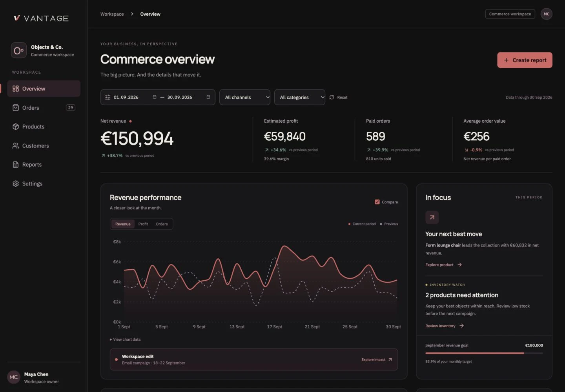Click the Data through 30 Sep 2026 text

point(529,97)
